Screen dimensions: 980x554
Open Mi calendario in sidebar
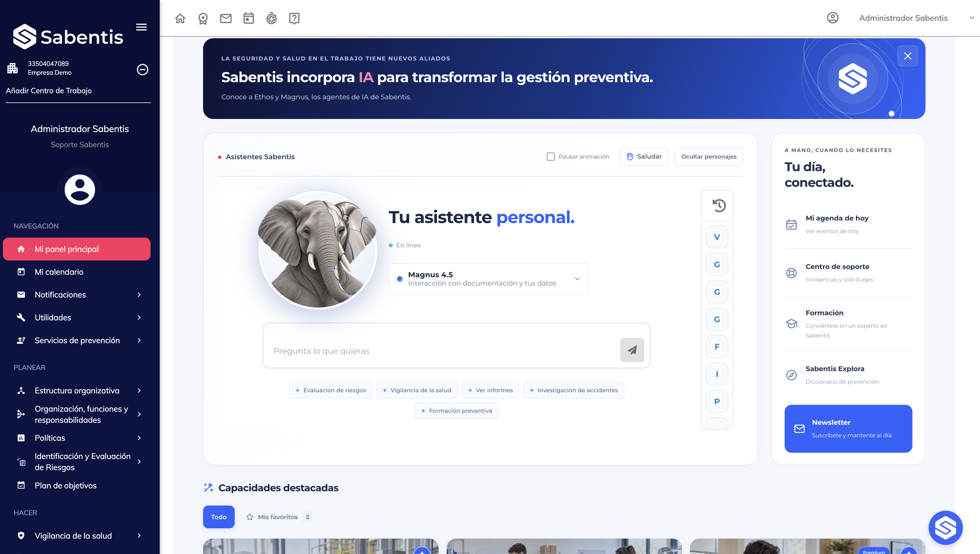76,272
